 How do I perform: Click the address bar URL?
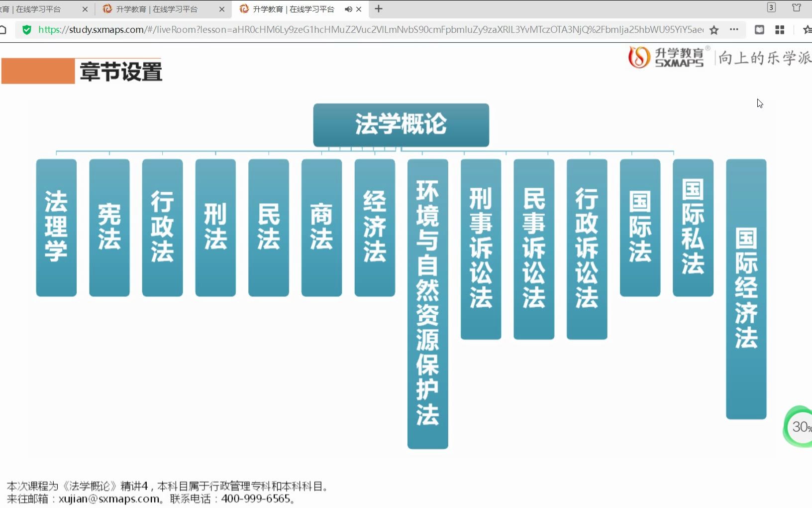[x=371, y=30]
